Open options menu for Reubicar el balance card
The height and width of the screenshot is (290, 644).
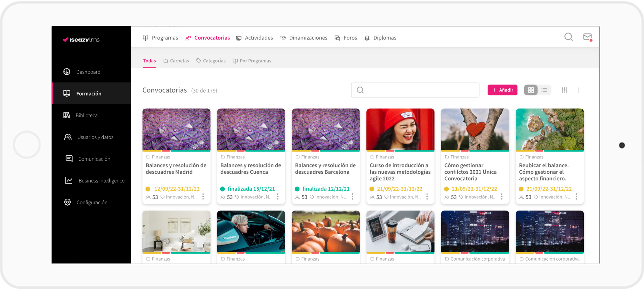[x=576, y=197]
